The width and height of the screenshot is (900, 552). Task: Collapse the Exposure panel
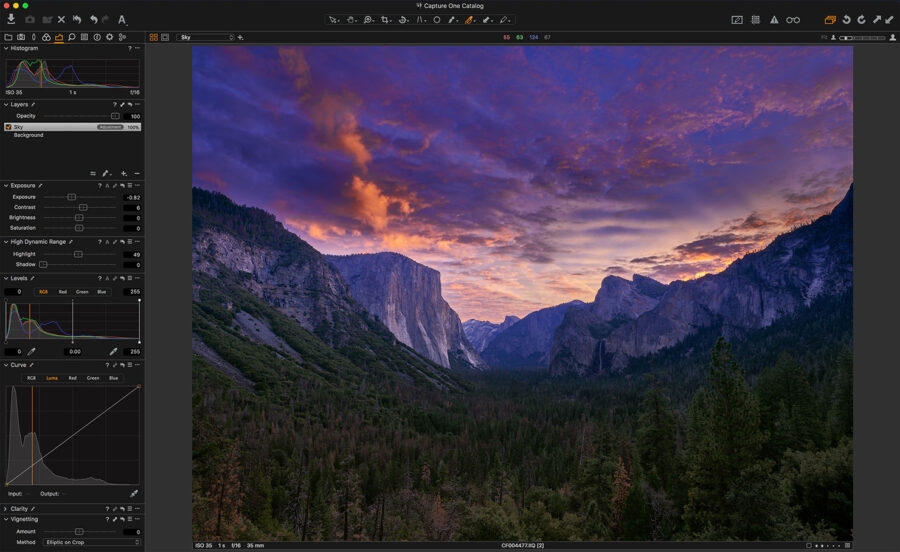[x=6, y=185]
